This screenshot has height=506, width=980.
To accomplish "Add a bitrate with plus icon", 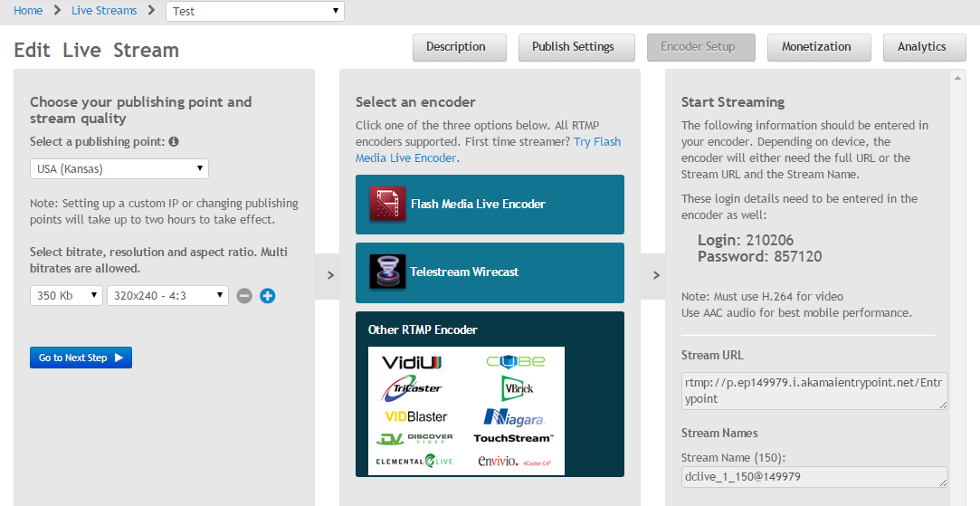I will point(268,296).
